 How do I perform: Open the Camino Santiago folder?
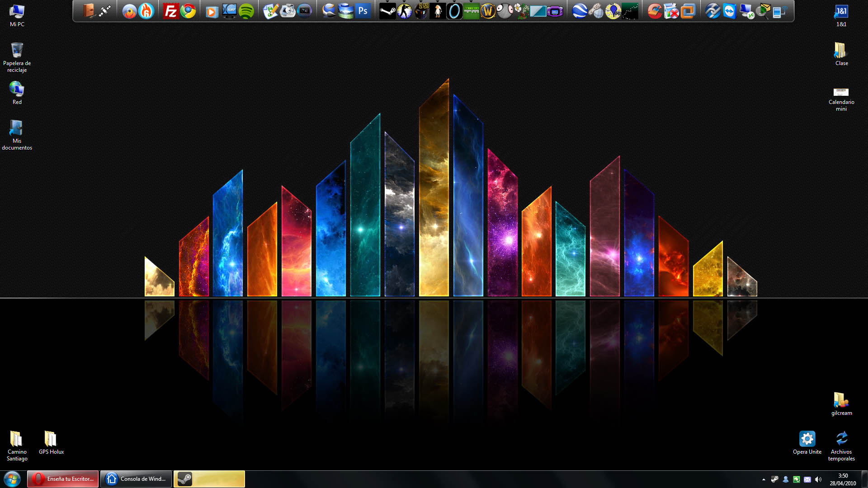(x=17, y=446)
